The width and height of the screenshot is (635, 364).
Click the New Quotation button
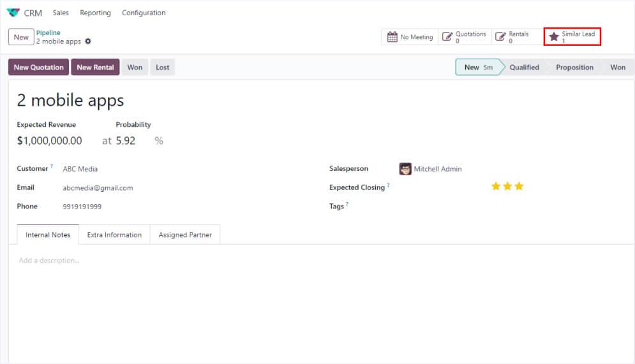(39, 68)
